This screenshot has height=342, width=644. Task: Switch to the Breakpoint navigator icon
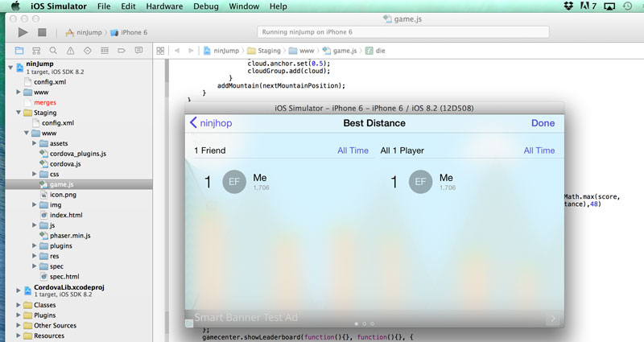click(122, 50)
